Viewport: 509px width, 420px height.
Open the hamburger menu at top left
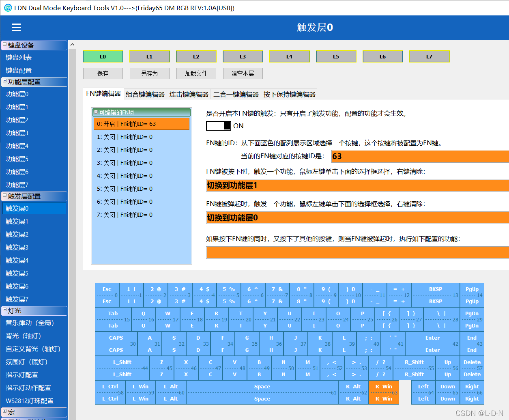point(16,28)
